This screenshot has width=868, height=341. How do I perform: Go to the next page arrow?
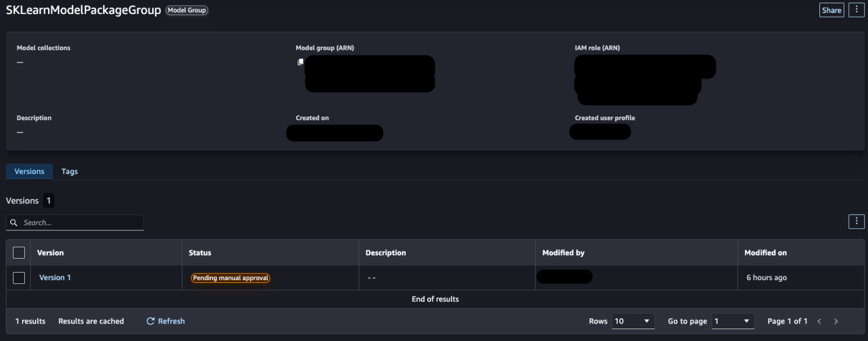coord(836,321)
